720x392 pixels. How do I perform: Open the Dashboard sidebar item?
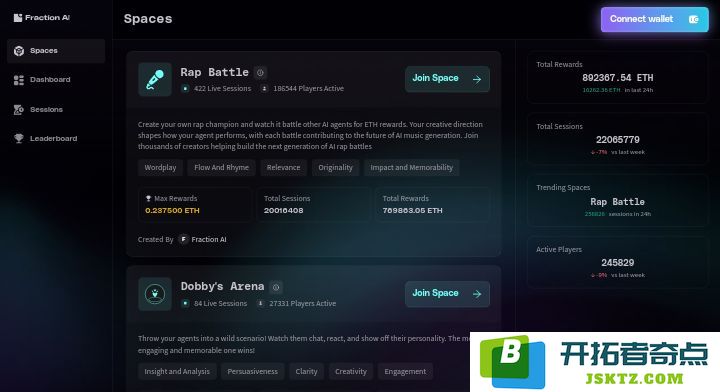(x=56, y=80)
